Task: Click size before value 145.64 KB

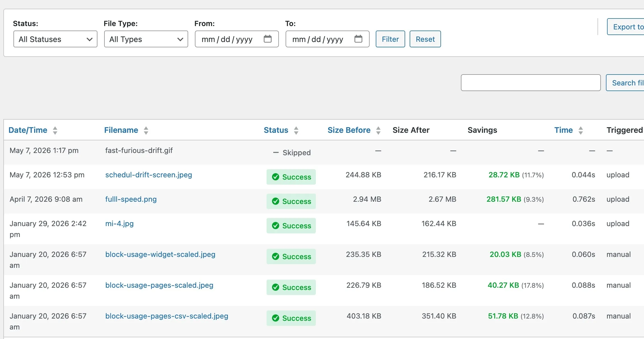Action: tap(364, 224)
